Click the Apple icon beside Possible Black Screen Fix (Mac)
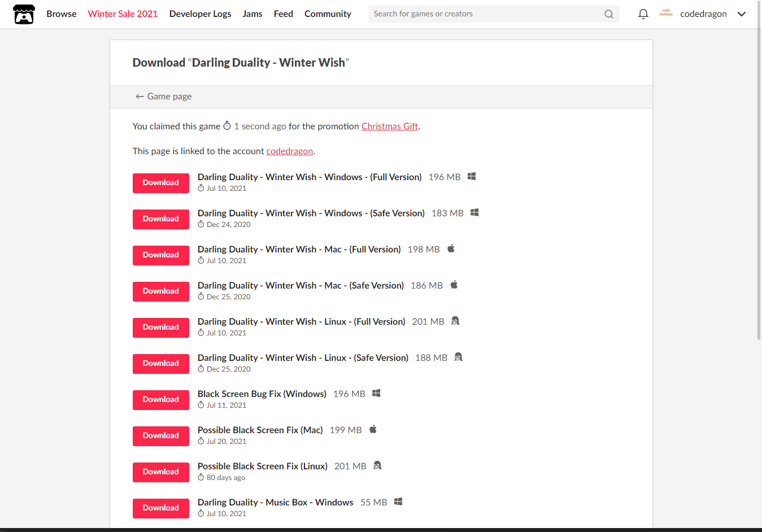Image resolution: width=762 pixels, height=532 pixels. pos(373,429)
